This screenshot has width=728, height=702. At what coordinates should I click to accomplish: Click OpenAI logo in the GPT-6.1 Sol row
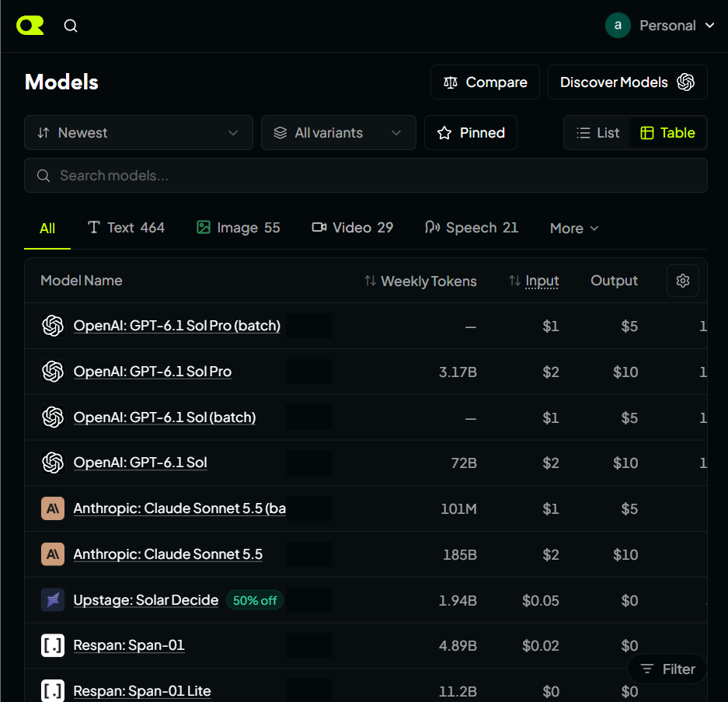tap(53, 463)
